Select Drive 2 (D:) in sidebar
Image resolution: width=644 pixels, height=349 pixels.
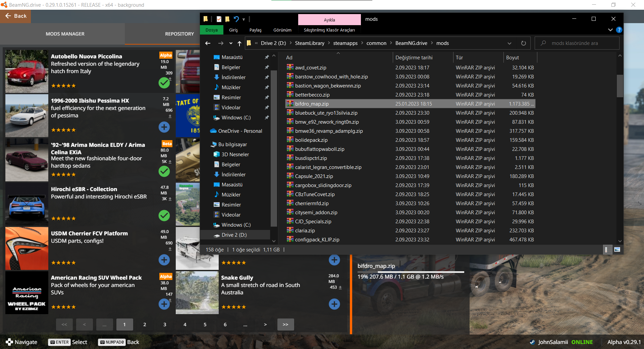point(234,235)
